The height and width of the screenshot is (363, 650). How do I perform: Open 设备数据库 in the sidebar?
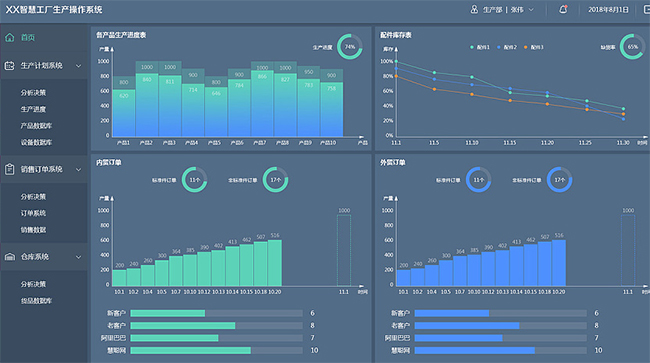pos(36,142)
